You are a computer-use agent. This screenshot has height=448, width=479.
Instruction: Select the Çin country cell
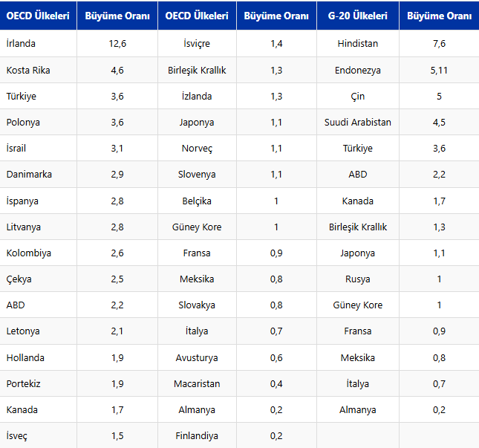coord(358,97)
